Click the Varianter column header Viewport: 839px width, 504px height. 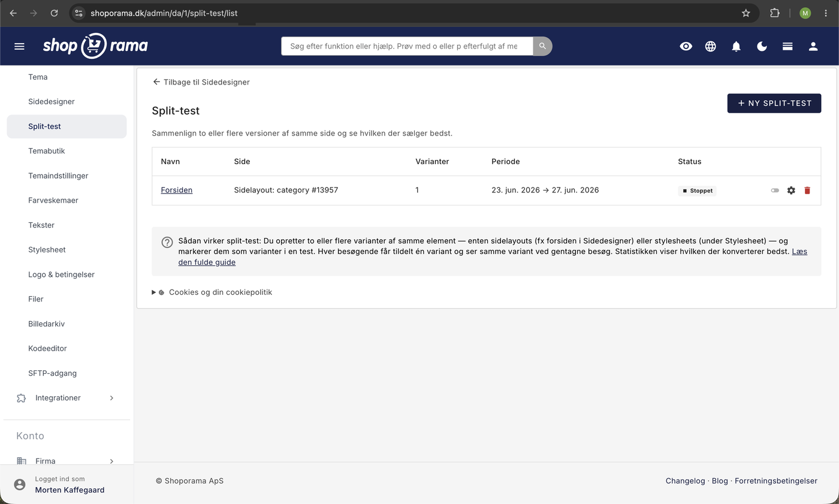(432, 161)
